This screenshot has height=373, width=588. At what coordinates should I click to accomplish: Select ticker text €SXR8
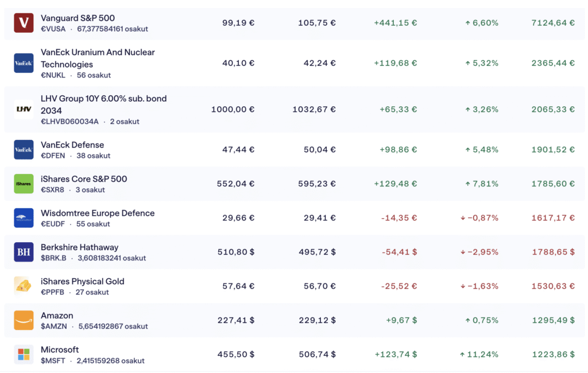click(52, 190)
